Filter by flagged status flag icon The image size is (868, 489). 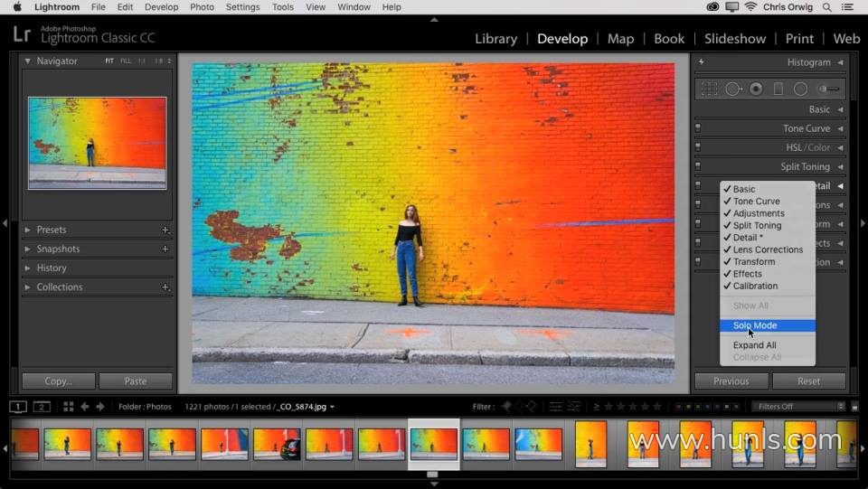point(506,407)
